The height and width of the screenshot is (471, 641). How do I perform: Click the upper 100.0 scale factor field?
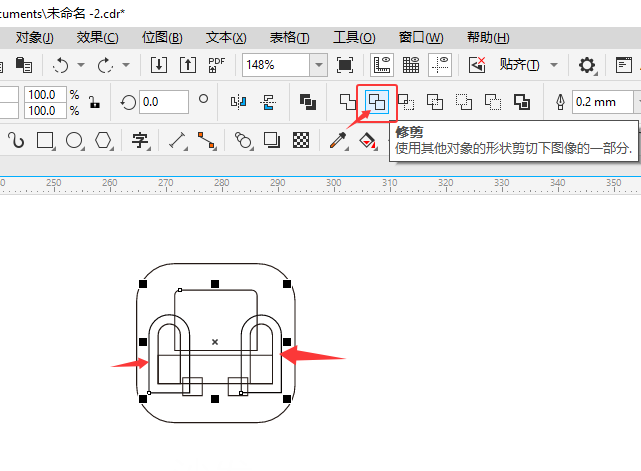tap(45, 94)
